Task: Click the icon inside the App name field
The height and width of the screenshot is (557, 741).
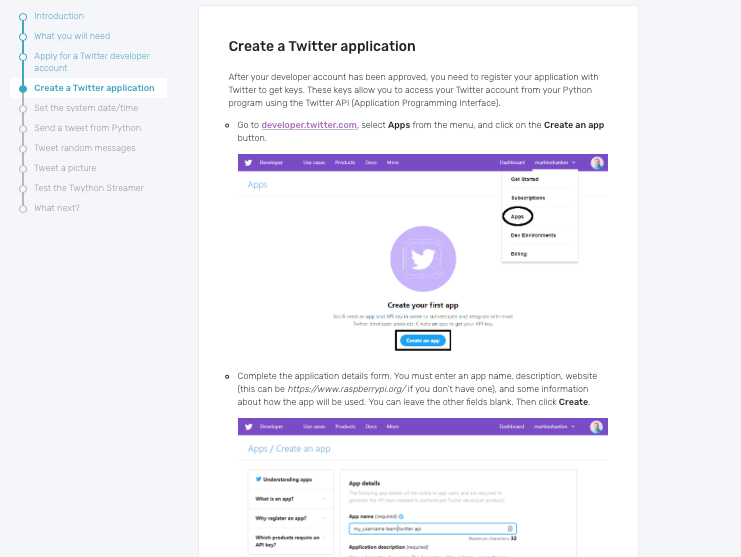Action: (510, 528)
